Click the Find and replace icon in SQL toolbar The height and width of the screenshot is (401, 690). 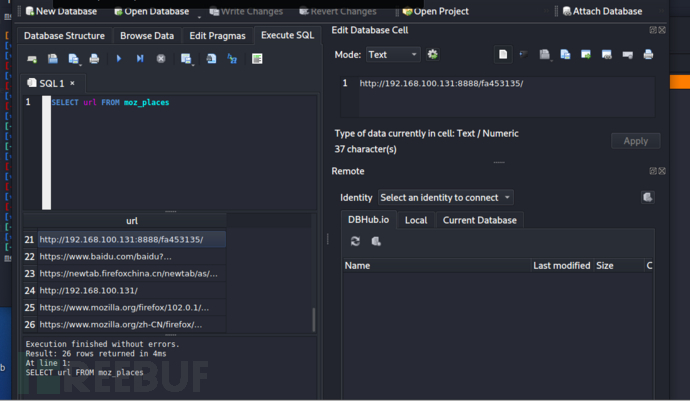[x=232, y=59]
